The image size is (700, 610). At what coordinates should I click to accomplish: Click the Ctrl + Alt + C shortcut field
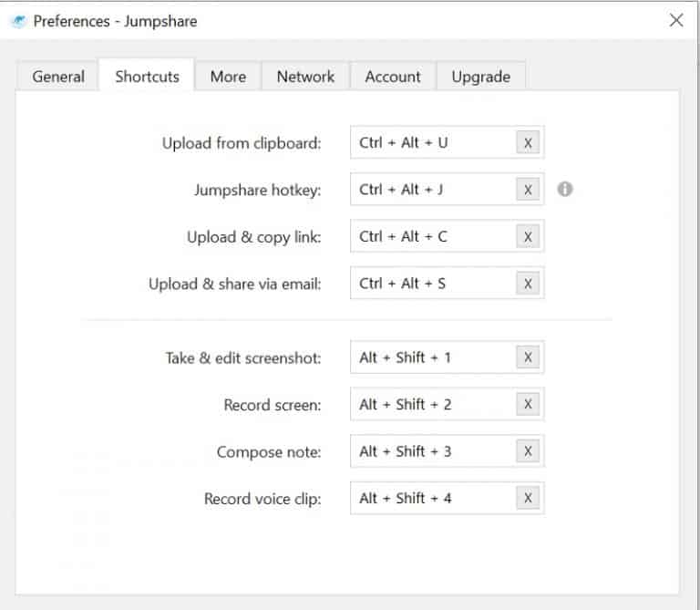coord(448,237)
